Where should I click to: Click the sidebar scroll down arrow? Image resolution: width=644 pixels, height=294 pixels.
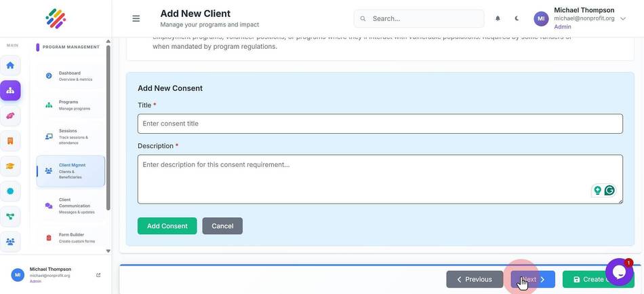point(108,251)
